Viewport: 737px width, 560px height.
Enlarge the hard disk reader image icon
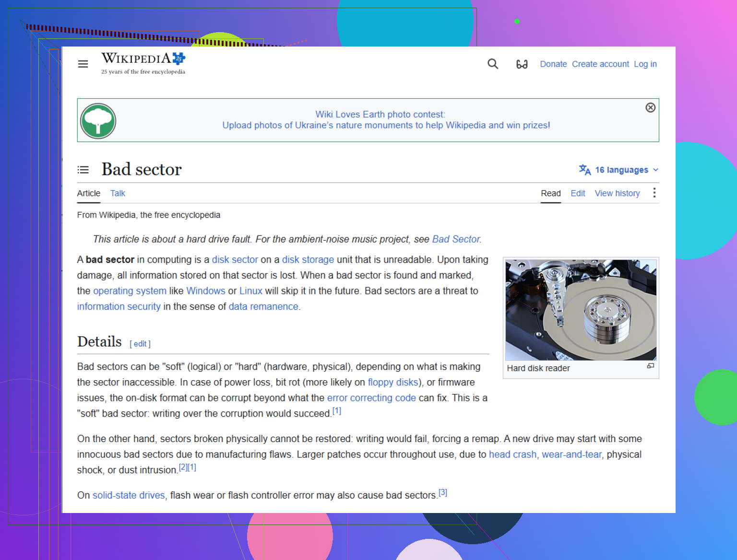pos(651,366)
